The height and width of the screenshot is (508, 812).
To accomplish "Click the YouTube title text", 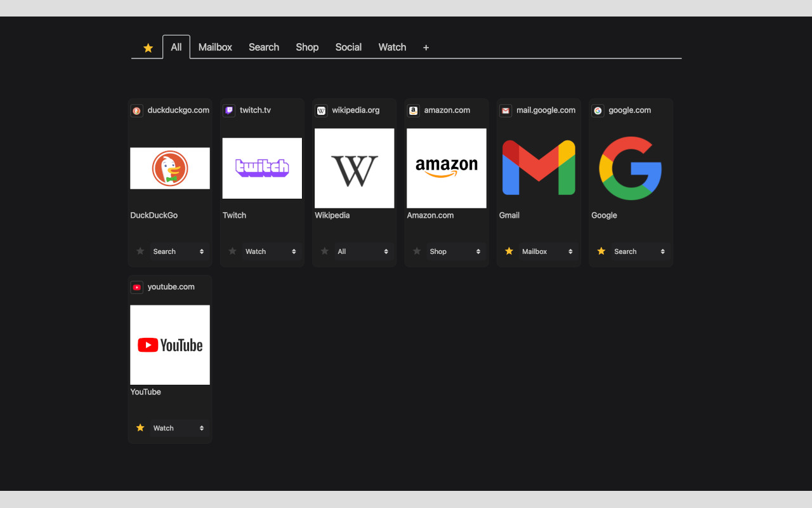I will tap(146, 392).
